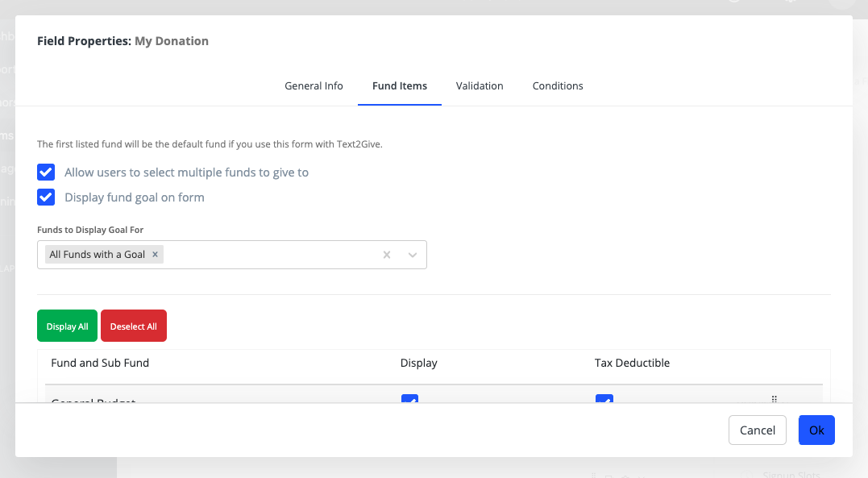Image resolution: width=868 pixels, height=478 pixels.
Task: Switch to the General Info tab
Action: click(x=314, y=86)
